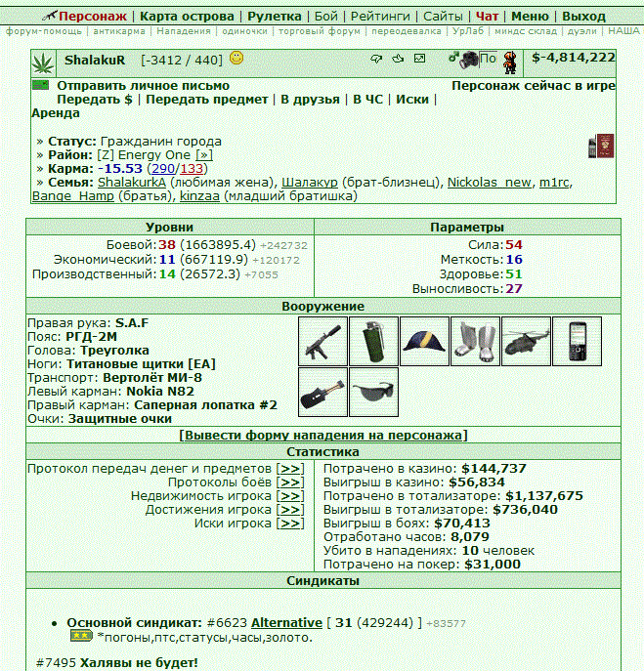Open the [»] link next to Energy One
Image resolution: width=644 pixels, height=671 pixels.
[204, 155]
